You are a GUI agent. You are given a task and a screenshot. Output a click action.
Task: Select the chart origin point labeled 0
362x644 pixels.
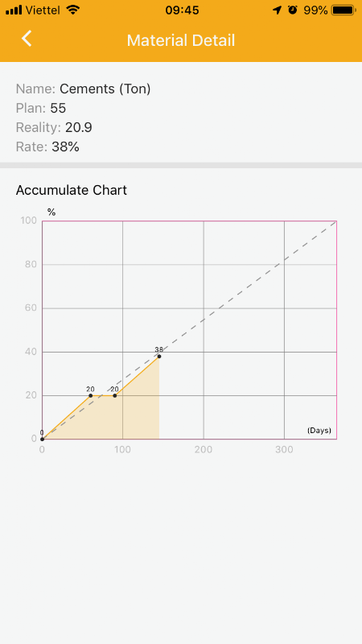[43, 439]
